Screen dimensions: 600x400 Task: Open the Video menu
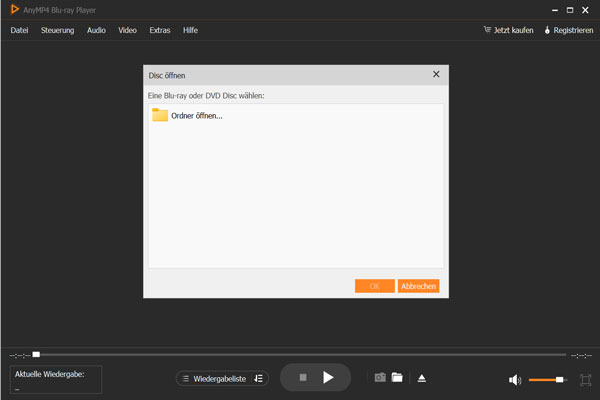(x=127, y=30)
